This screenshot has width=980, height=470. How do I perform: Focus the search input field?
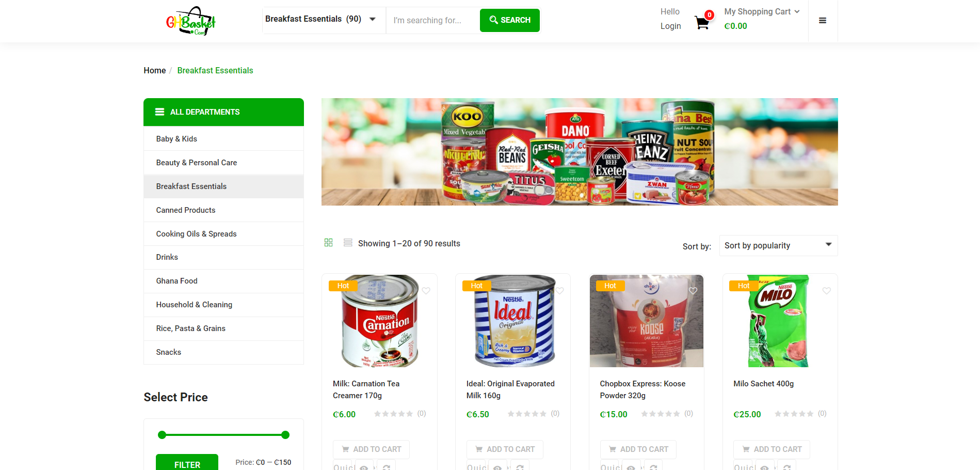pos(432,20)
